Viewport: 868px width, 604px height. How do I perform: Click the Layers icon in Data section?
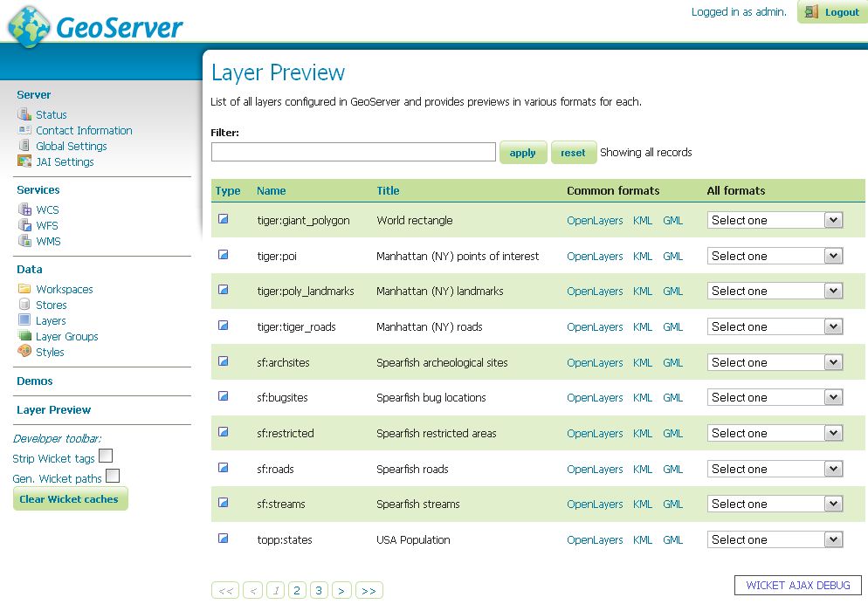24,319
